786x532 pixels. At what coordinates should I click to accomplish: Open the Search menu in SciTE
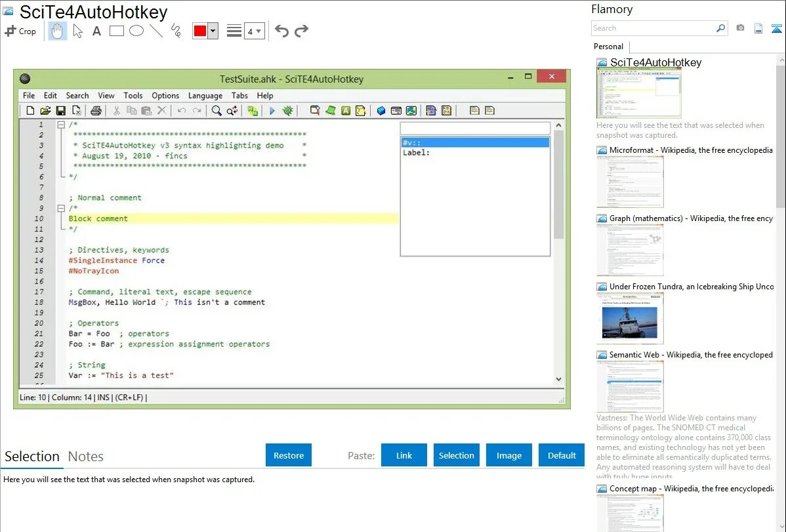coord(77,95)
